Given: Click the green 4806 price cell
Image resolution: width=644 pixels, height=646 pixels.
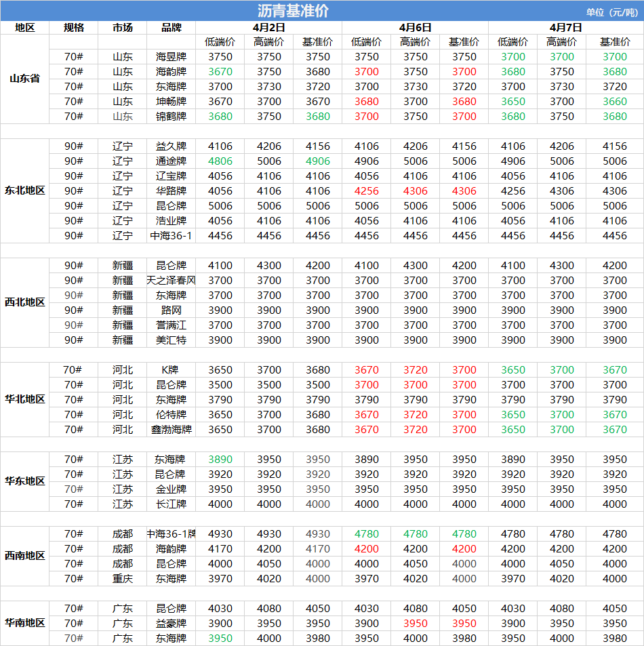Looking at the screenshot, I should [220, 161].
